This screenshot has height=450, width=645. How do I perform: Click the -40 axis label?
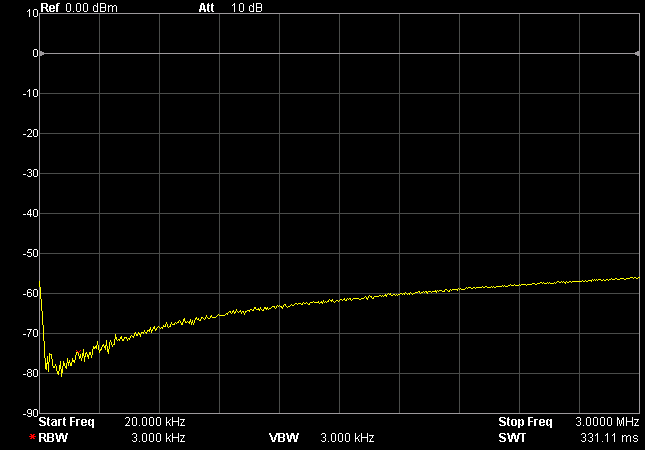pyautogui.click(x=30, y=213)
